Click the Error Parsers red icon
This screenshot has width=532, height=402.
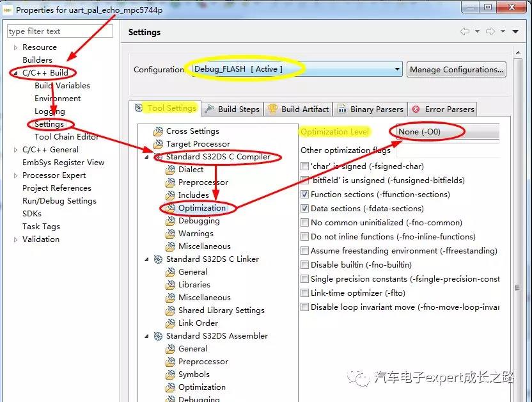[x=416, y=109]
